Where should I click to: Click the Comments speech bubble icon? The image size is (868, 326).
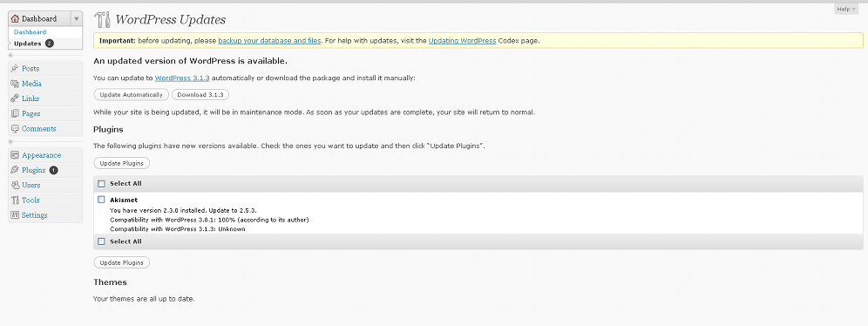(x=15, y=128)
